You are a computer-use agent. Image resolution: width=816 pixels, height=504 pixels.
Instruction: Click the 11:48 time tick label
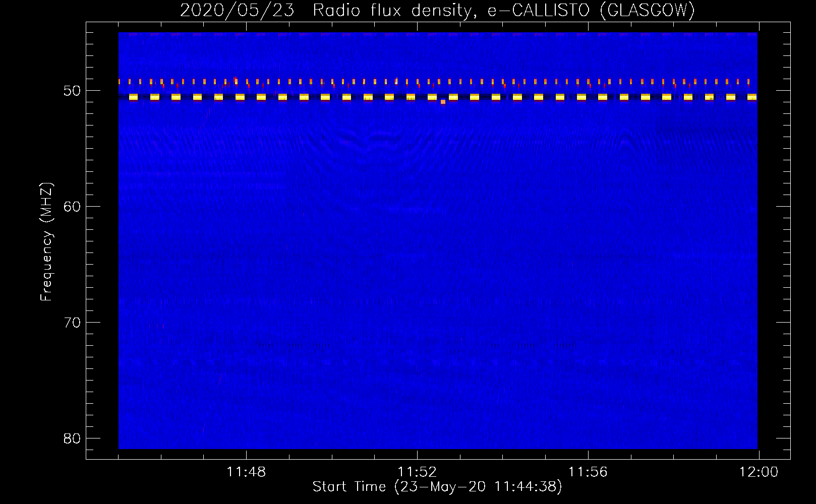(246, 472)
